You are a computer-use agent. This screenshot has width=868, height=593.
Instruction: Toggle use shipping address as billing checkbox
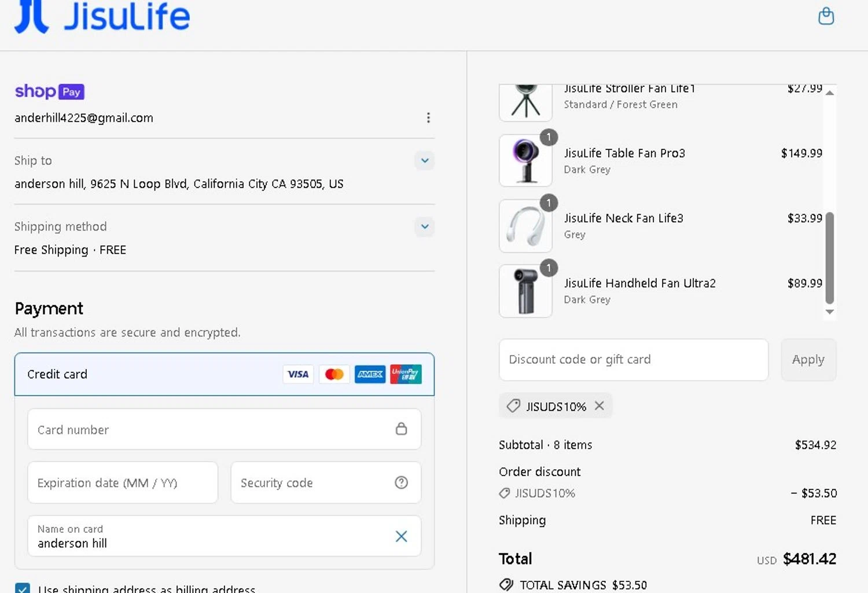tap(23, 588)
